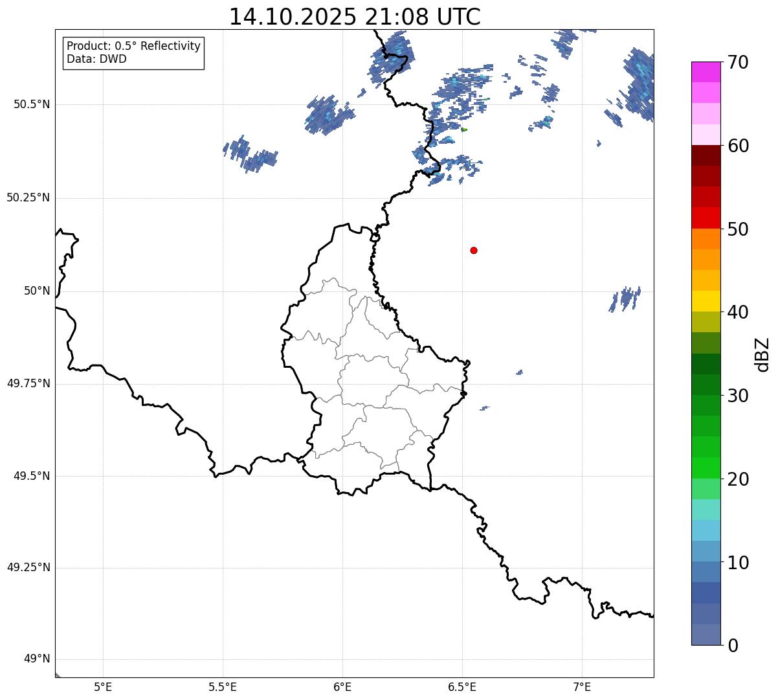Click the colorbar tick label 10
778x700 pixels.
tap(738, 563)
